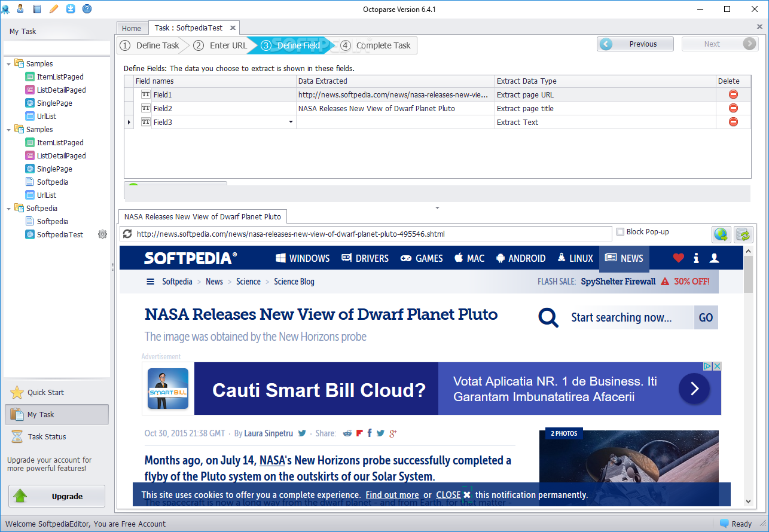Click the Find out more link
Screen dimensions: 769x532
pos(392,495)
